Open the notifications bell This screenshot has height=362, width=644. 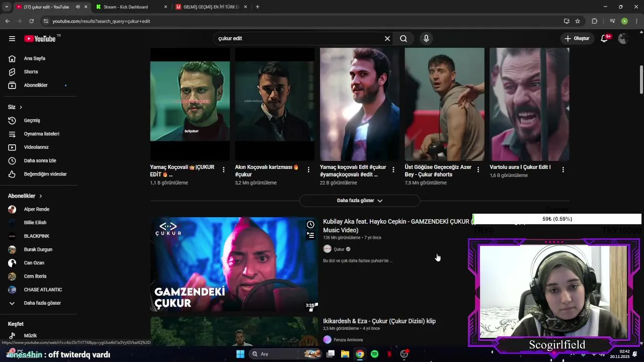(x=605, y=39)
